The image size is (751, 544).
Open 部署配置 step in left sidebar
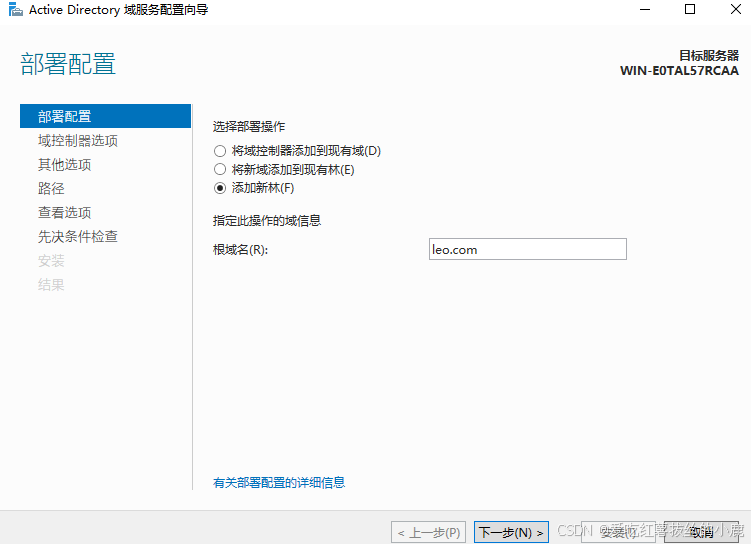65,117
